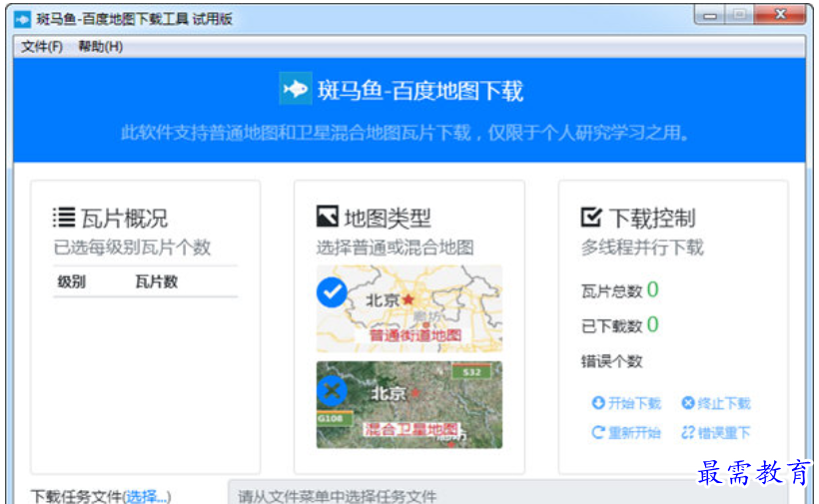This screenshot has height=504, width=819.
Task: Click 开始下载 to start downloading
Action: point(626,403)
